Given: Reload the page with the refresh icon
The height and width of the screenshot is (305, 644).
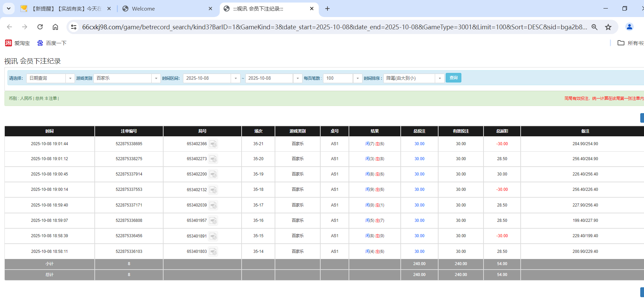Looking at the screenshot, I should click(40, 27).
